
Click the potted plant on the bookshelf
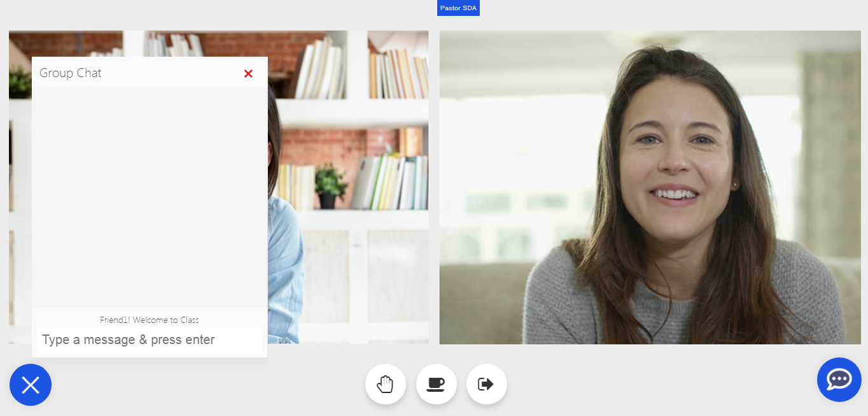coord(329,185)
